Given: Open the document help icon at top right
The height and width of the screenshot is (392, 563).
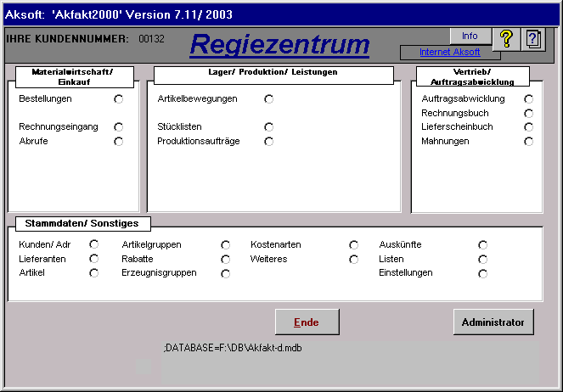Looking at the screenshot, I should [x=533, y=38].
